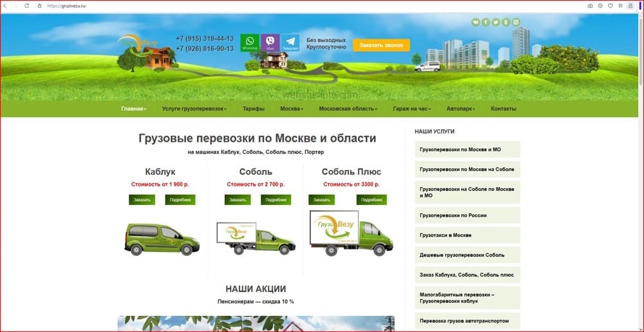644x332 pixels.
Task: Reload the page with the refresh icon
Action: (x=26, y=6)
